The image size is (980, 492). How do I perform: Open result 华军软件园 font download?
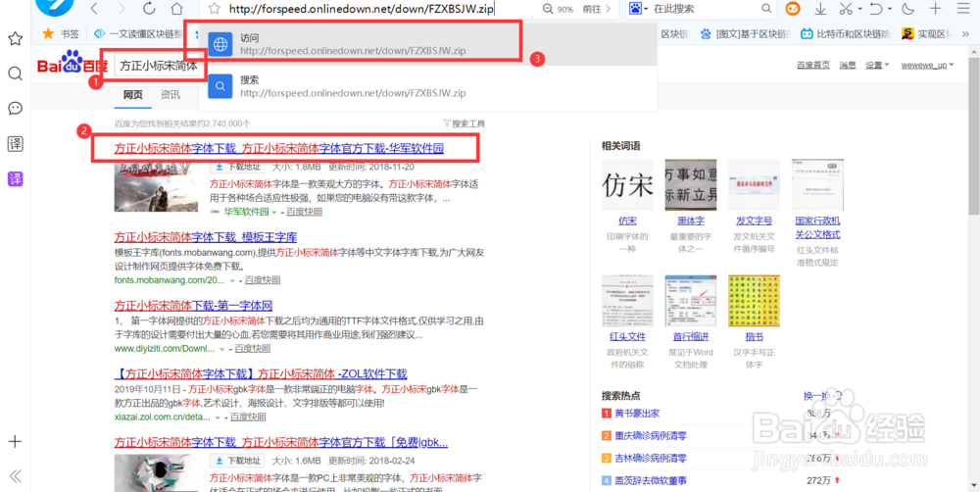(x=278, y=148)
